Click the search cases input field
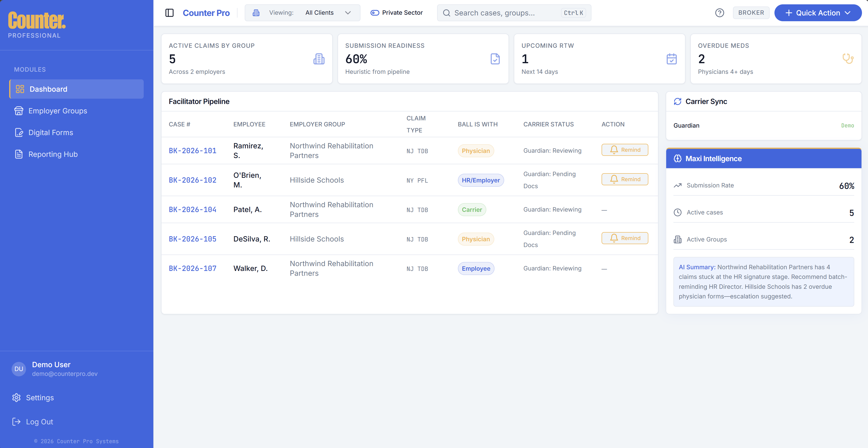868x448 pixels. click(505, 13)
